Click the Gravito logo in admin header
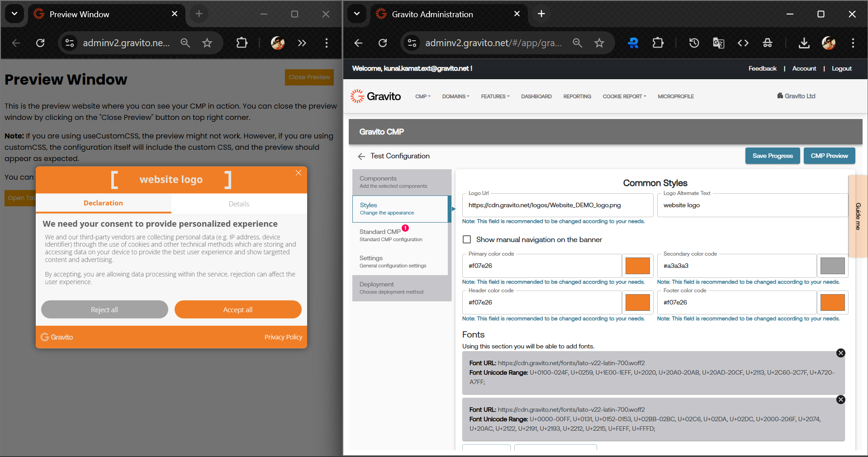Screen dimensions: 868x457 click(376, 96)
